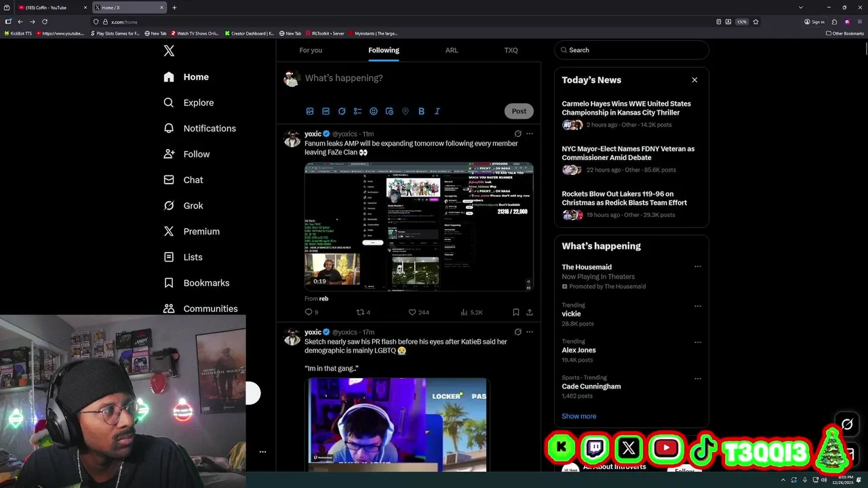Open Follow in the sidebar
868x488 pixels.
tap(186, 154)
